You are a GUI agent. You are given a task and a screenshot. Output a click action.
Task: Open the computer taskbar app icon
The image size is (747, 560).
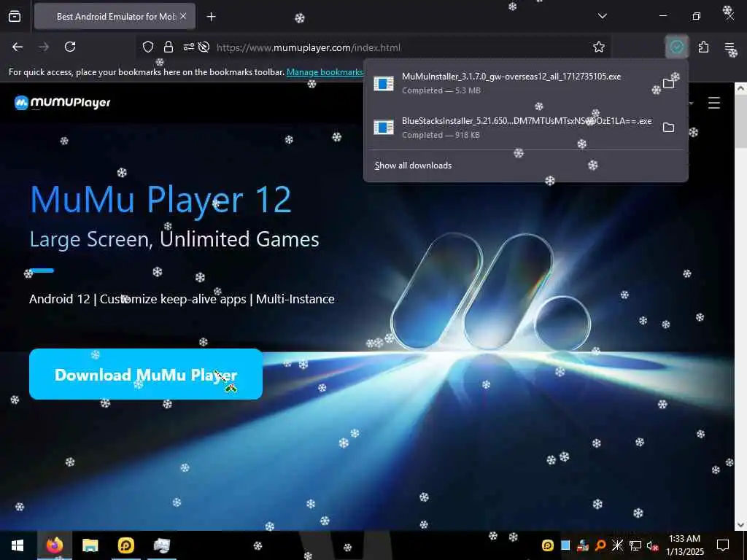click(x=162, y=545)
